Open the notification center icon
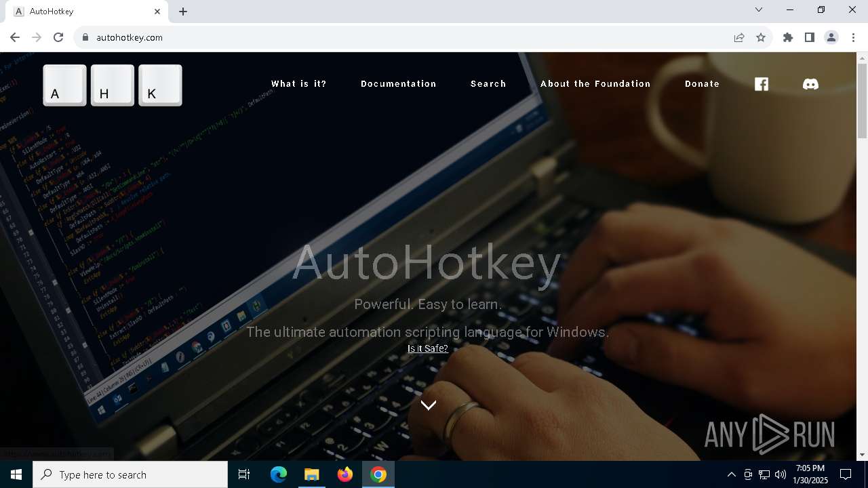 (846, 474)
